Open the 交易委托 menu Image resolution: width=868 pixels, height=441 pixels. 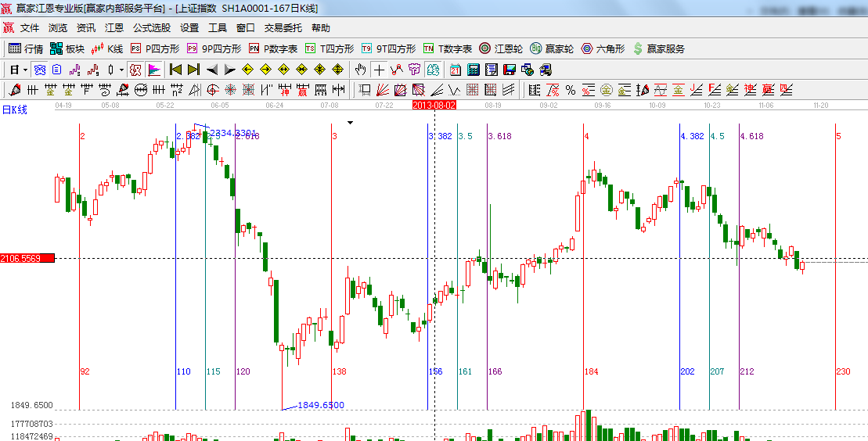(x=283, y=27)
